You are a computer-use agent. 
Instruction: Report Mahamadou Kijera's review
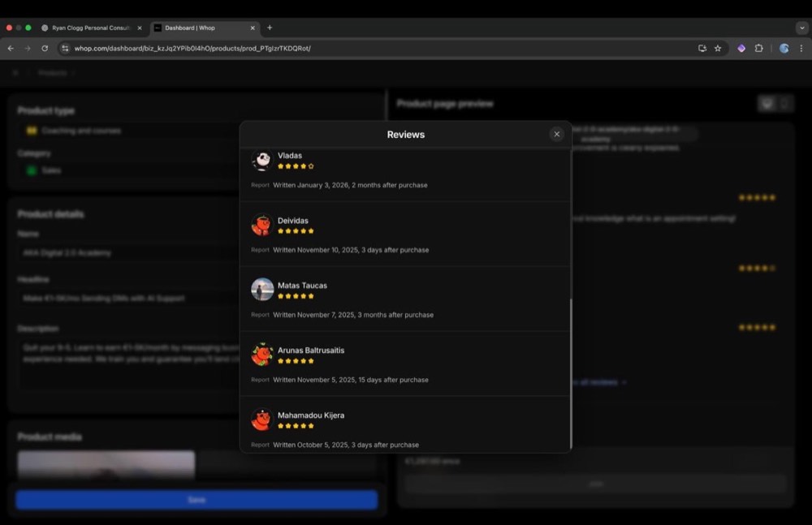(260, 444)
